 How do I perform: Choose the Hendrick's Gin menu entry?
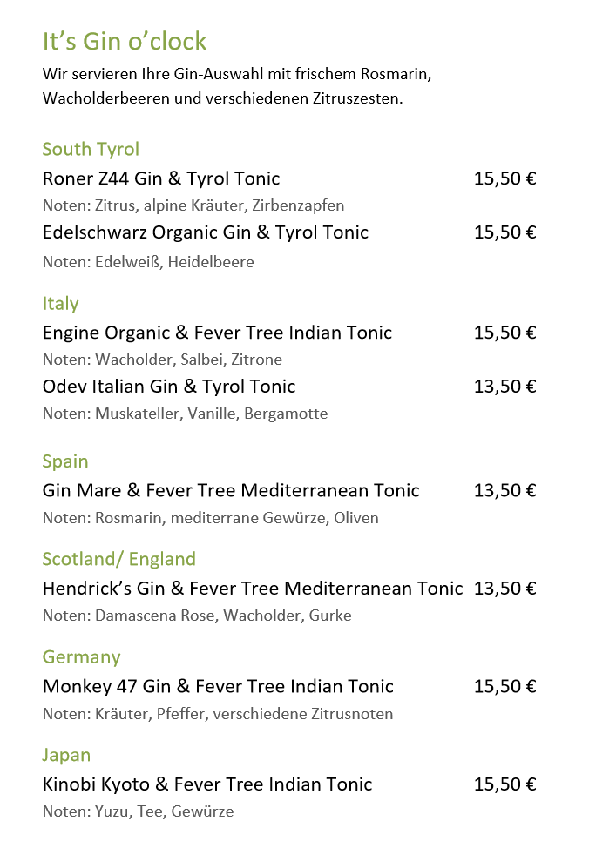coord(253,589)
